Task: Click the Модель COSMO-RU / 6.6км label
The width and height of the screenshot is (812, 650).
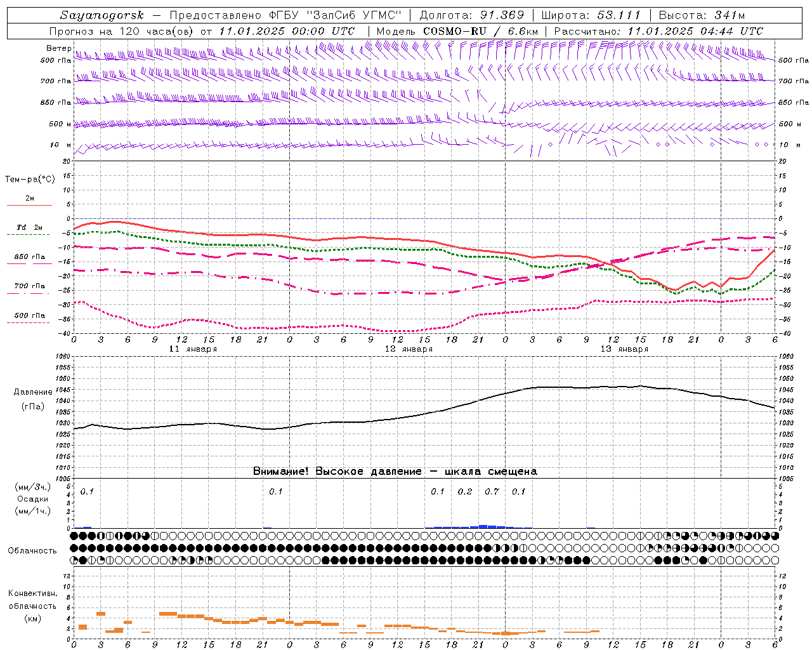Action: pyautogui.click(x=457, y=31)
